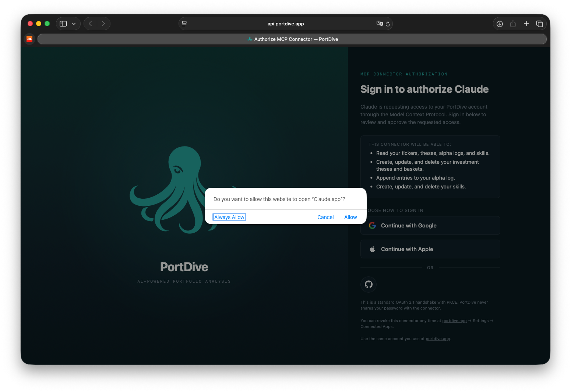Image resolution: width=571 pixels, height=392 pixels.
Task: Open a new tab with plus icon
Action: coord(526,24)
